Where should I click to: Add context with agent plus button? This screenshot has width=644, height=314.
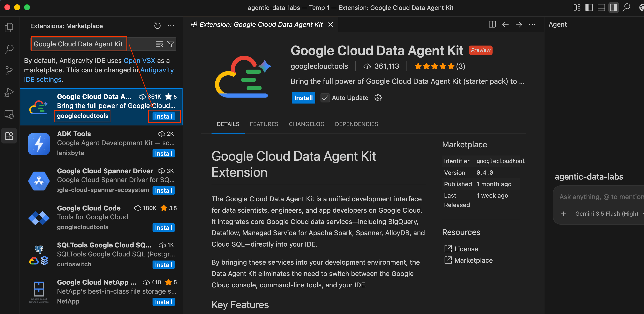[x=564, y=214]
